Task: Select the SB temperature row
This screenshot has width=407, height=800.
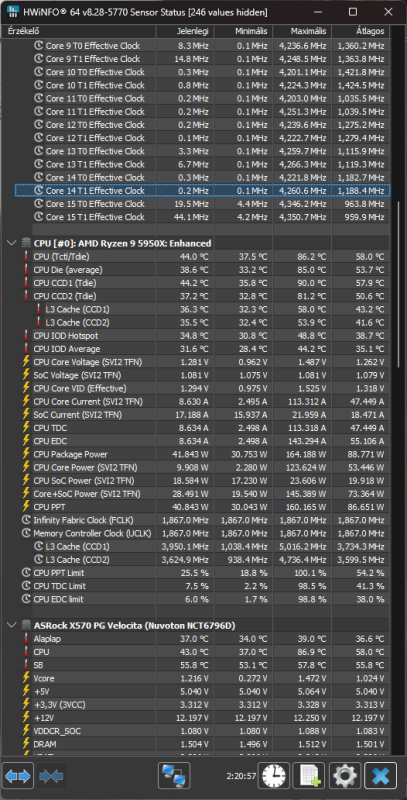Action: pyautogui.click(x=202, y=665)
